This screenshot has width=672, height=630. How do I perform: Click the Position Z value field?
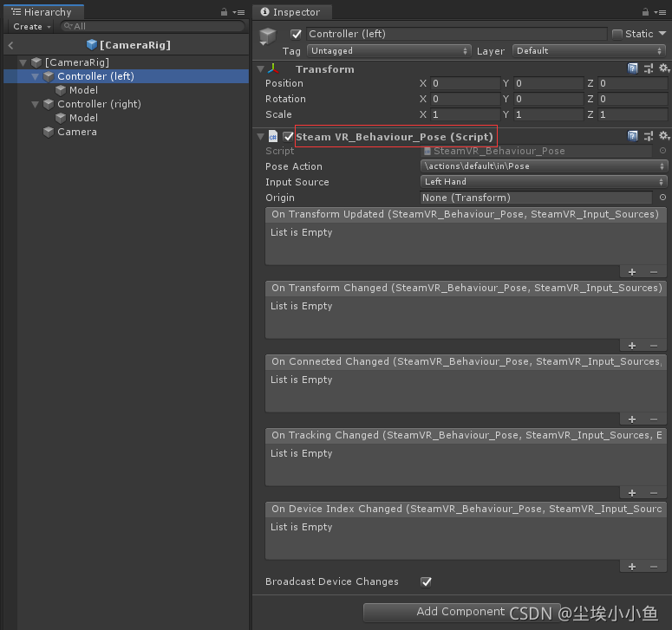633,83
